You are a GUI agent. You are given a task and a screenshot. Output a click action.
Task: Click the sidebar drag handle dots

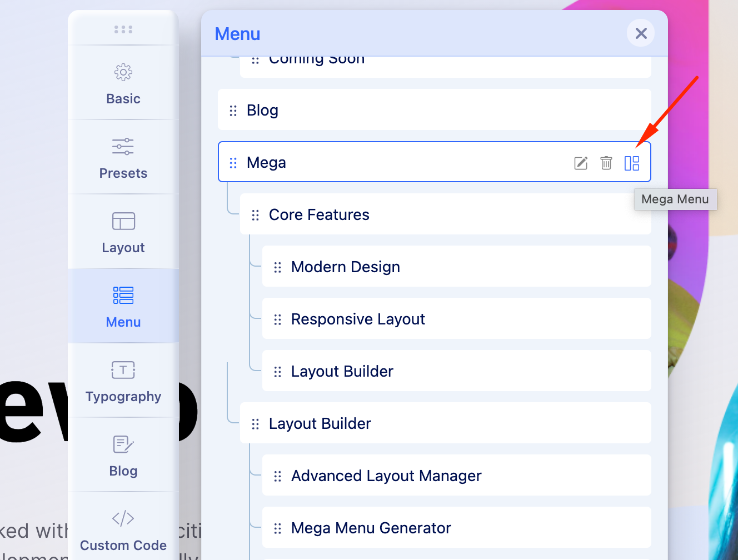(123, 29)
